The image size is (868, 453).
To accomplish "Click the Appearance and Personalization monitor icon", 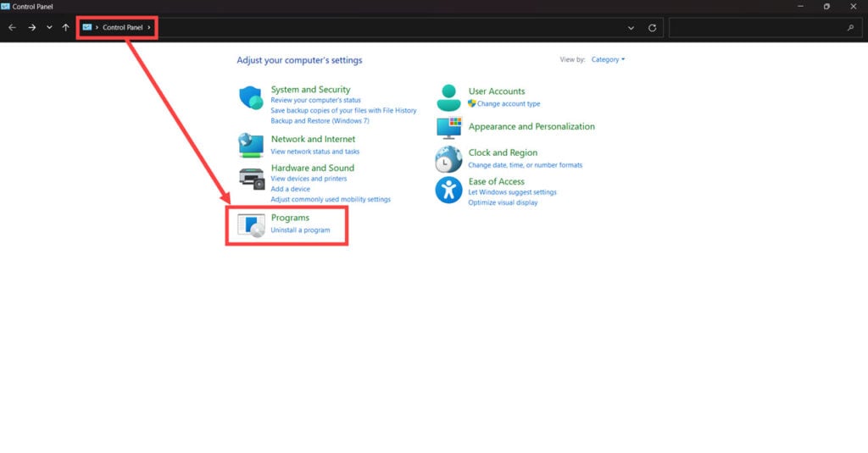I will (x=448, y=128).
